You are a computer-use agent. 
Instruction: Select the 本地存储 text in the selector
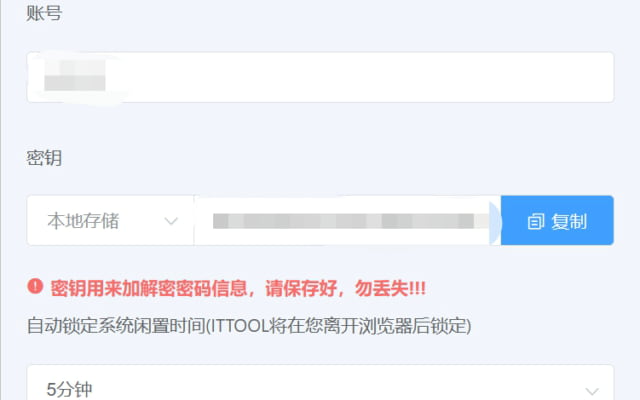pos(83,221)
